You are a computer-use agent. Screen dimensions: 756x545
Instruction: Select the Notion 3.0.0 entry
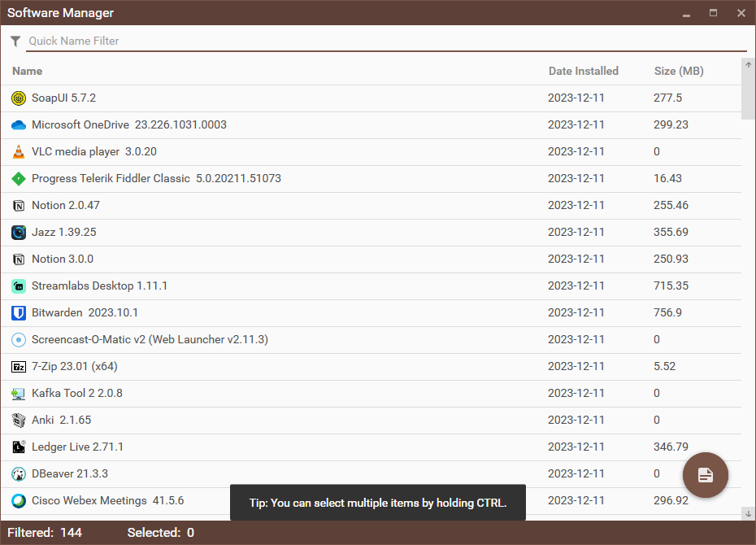click(x=63, y=259)
